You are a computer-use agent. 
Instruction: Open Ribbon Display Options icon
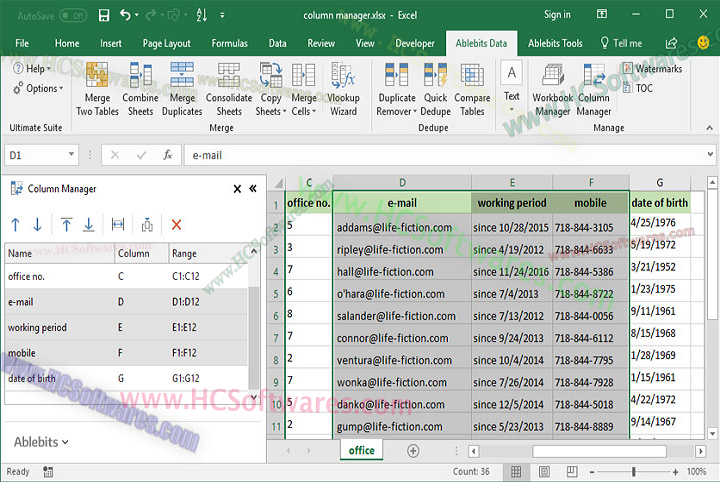(602, 14)
